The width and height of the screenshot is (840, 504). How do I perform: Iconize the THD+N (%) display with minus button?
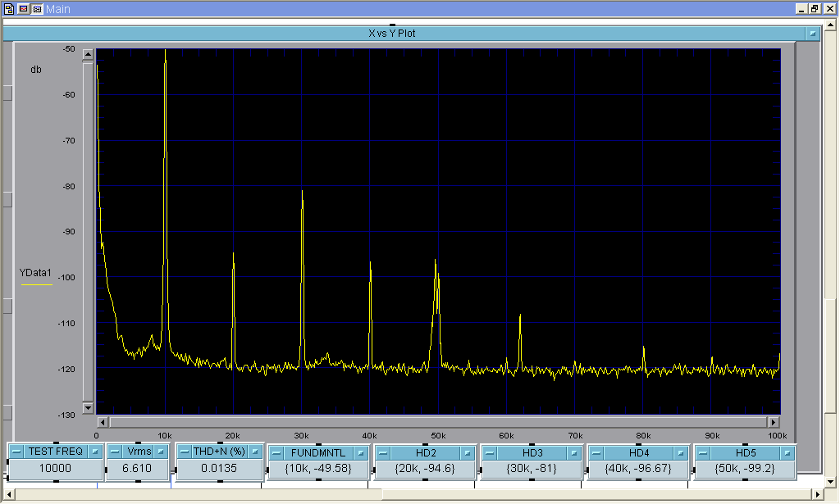coord(185,452)
